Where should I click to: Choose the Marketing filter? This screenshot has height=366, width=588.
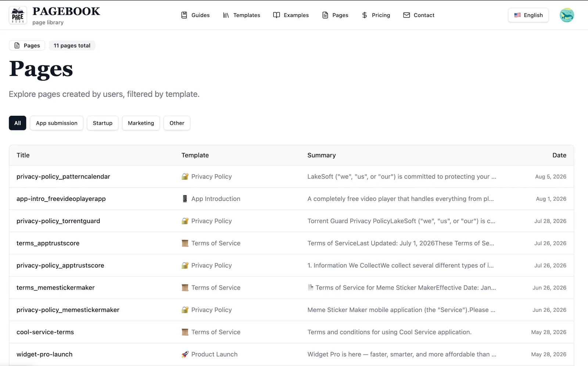141,123
